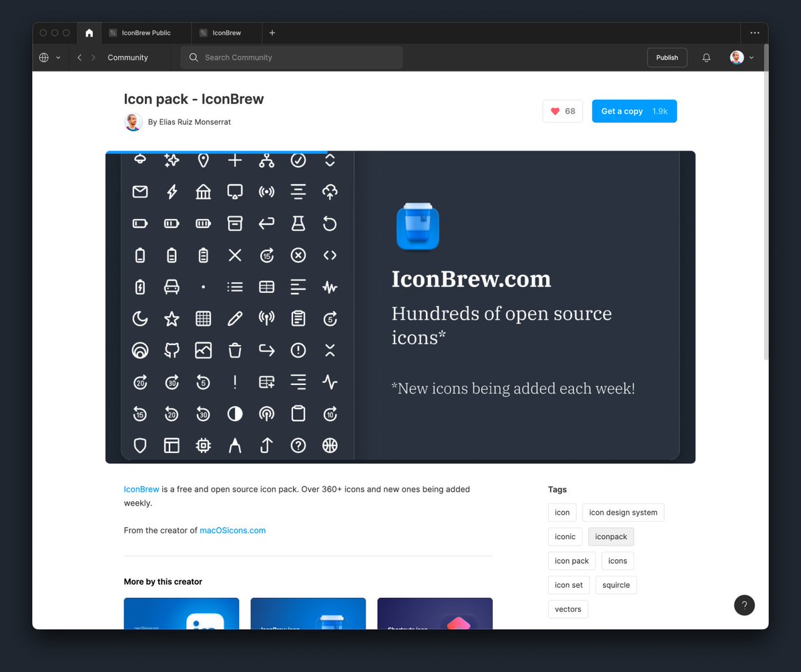
Task: Click the code brackets icon in preview
Action: coord(330,255)
